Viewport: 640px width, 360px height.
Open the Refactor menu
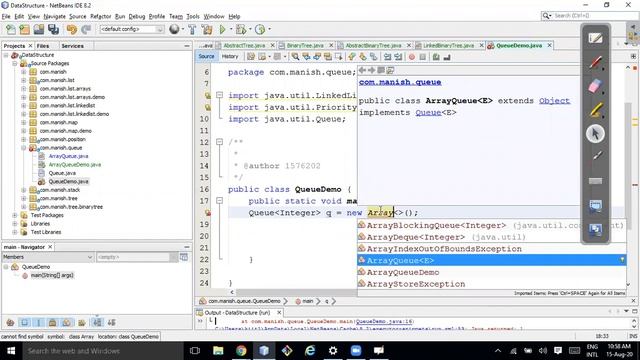[100, 16]
